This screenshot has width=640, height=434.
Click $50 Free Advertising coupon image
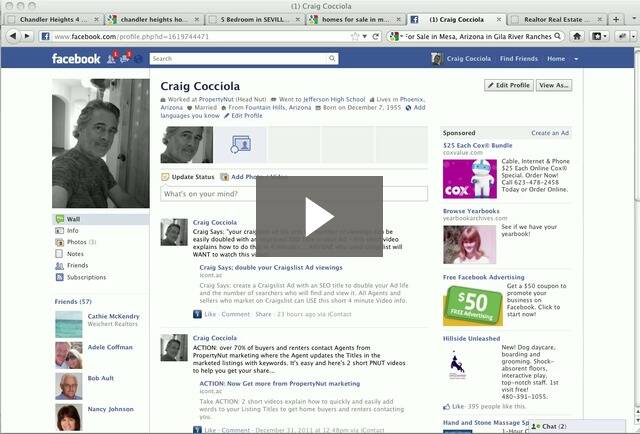click(473, 305)
